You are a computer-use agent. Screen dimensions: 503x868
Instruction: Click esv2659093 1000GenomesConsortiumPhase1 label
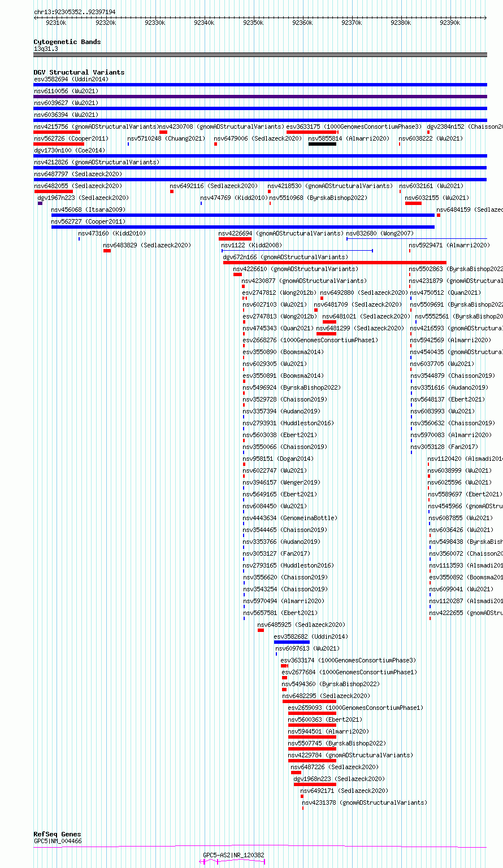(x=355, y=708)
